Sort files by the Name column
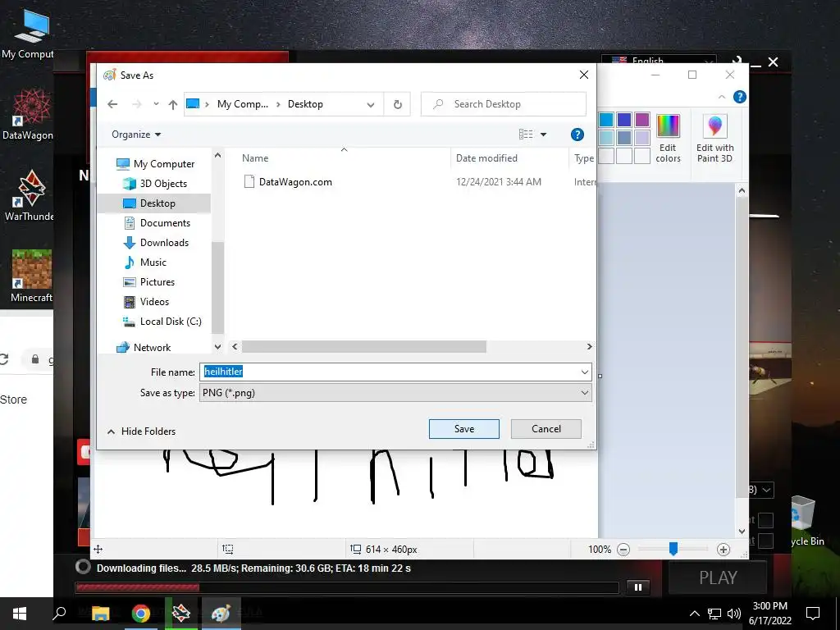840x630 pixels. click(x=255, y=158)
